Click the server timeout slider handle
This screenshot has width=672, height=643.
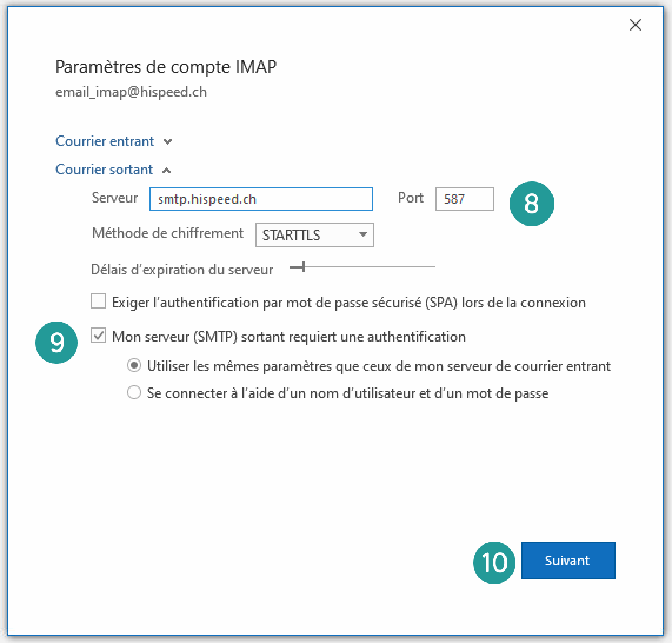304,267
